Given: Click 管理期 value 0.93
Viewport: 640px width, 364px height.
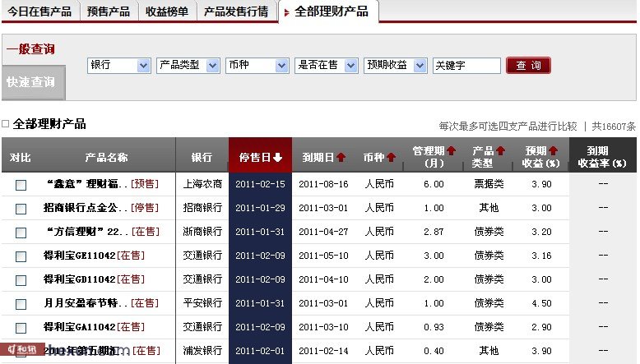Looking at the screenshot, I should tap(434, 327).
